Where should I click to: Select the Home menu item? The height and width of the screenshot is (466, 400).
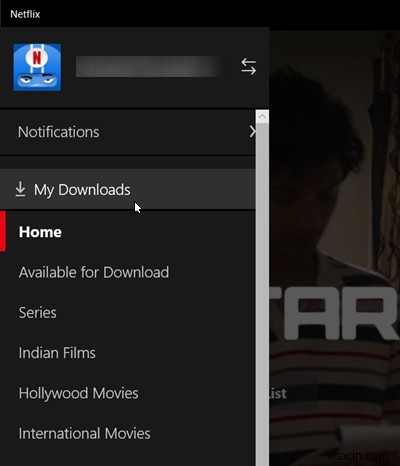(x=128, y=232)
